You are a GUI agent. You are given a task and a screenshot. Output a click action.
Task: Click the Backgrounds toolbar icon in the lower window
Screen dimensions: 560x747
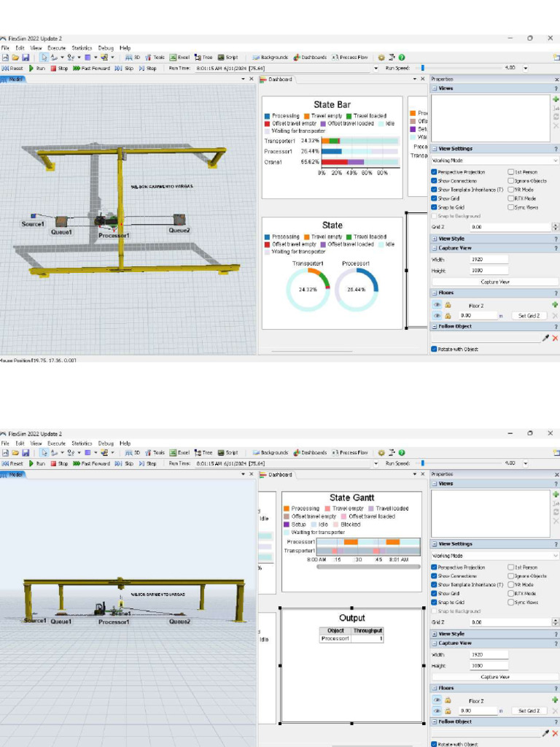(x=271, y=452)
